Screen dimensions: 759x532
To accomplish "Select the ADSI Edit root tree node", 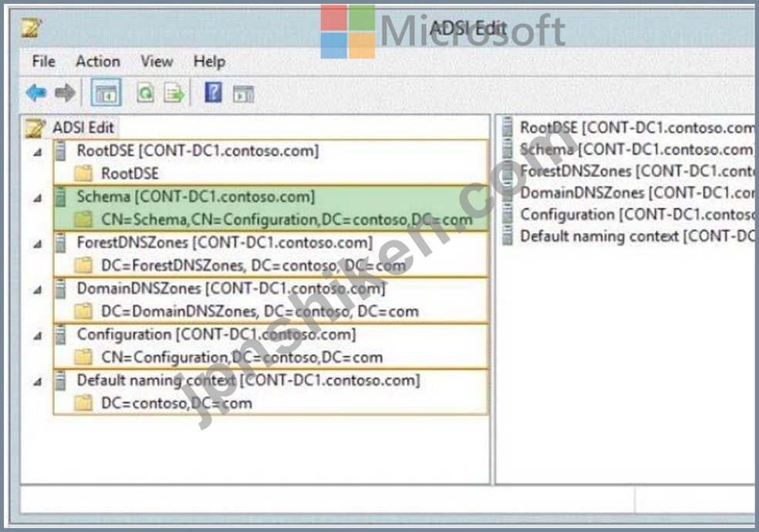I will coord(83,128).
